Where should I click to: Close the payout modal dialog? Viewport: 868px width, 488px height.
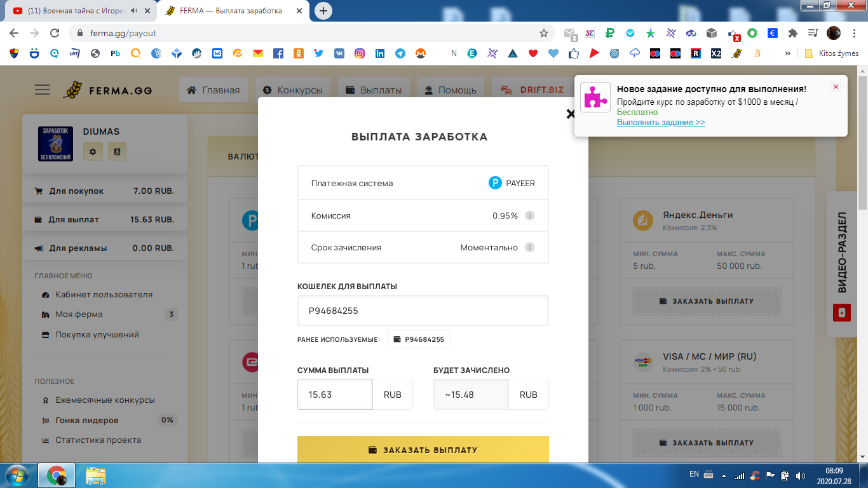[570, 114]
